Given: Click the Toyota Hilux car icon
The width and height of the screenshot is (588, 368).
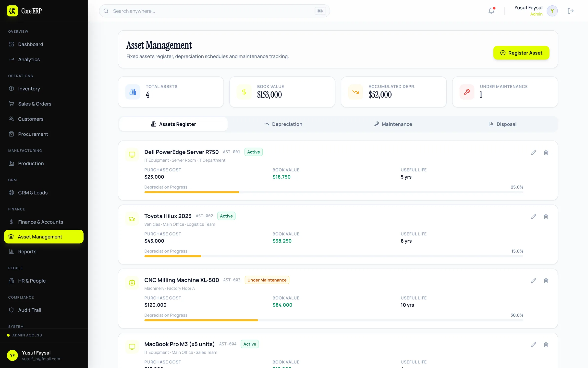Looking at the screenshot, I should click(132, 219).
